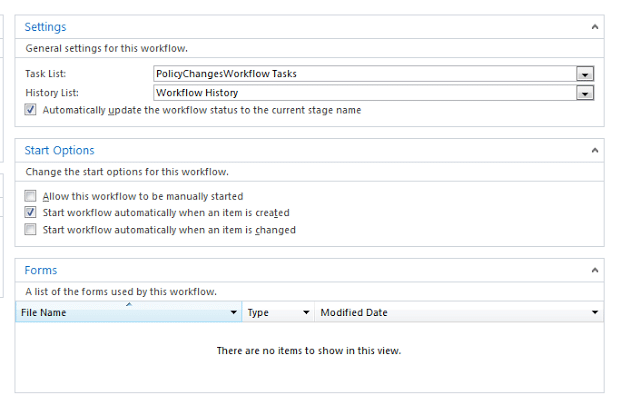This screenshot has height=405, width=640.
Task: Collapse the Start Options section
Action: tap(595, 150)
